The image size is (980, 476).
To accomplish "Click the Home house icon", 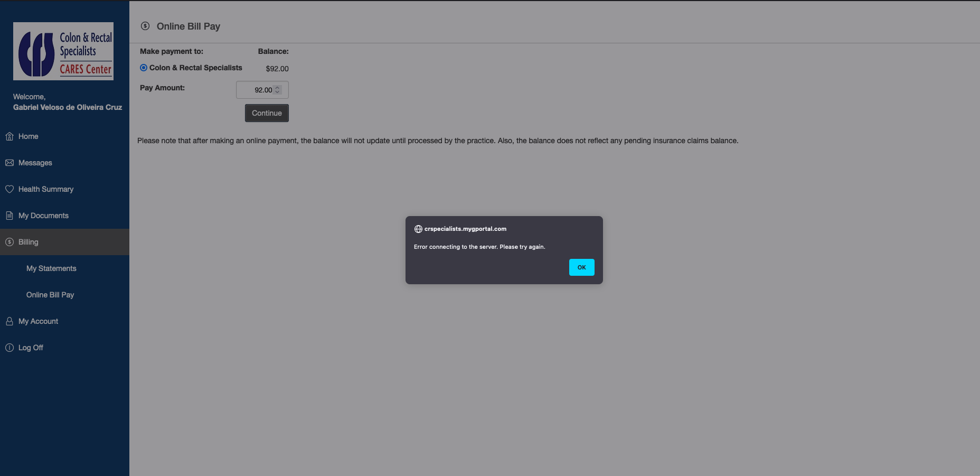I will tap(10, 136).
